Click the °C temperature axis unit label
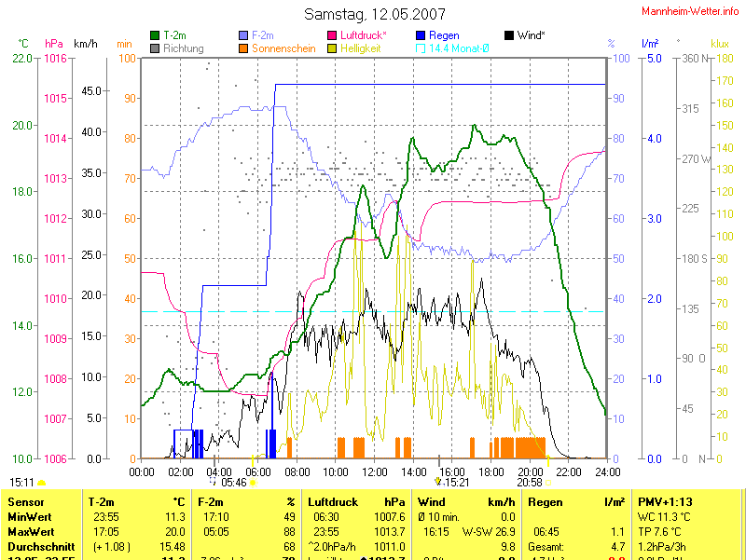The height and width of the screenshot is (560, 746). point(23,44)
